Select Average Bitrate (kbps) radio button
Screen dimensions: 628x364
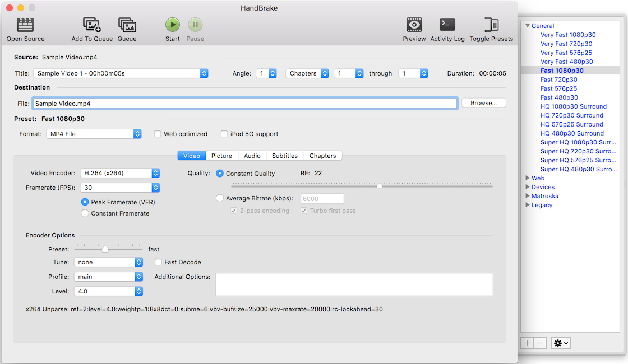tap(220, 198)
